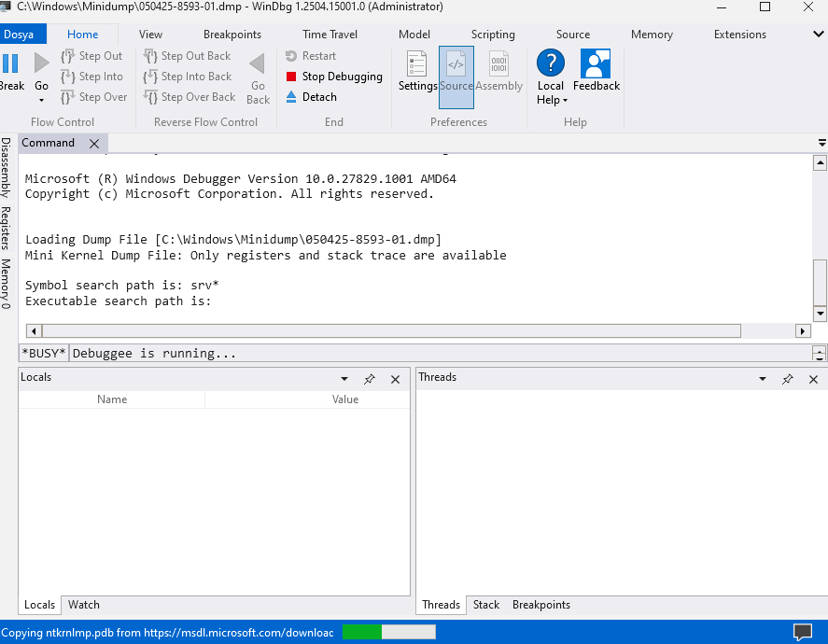The image size is (828, 644).
Task: Click the horizontal scrollbar right arrow
Action: pos(803,331)
